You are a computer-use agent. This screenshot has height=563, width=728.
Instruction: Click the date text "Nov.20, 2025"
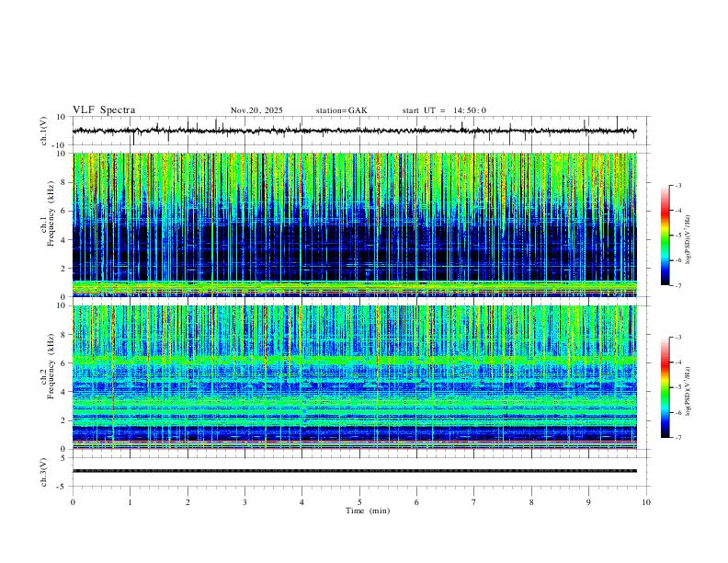tap(256, 110)
